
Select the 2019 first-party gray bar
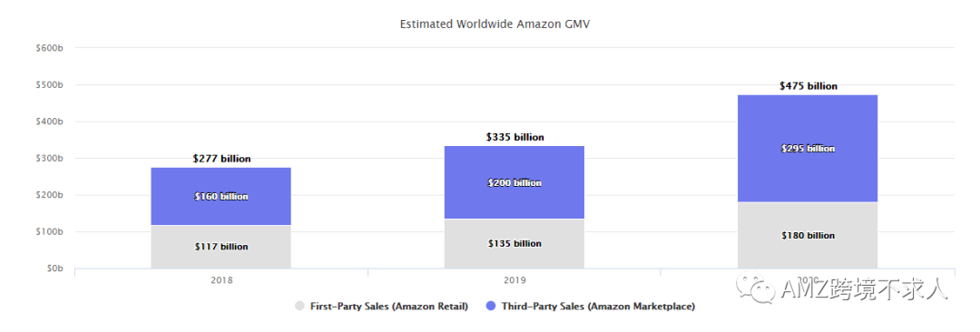click(x=514, y=244)
